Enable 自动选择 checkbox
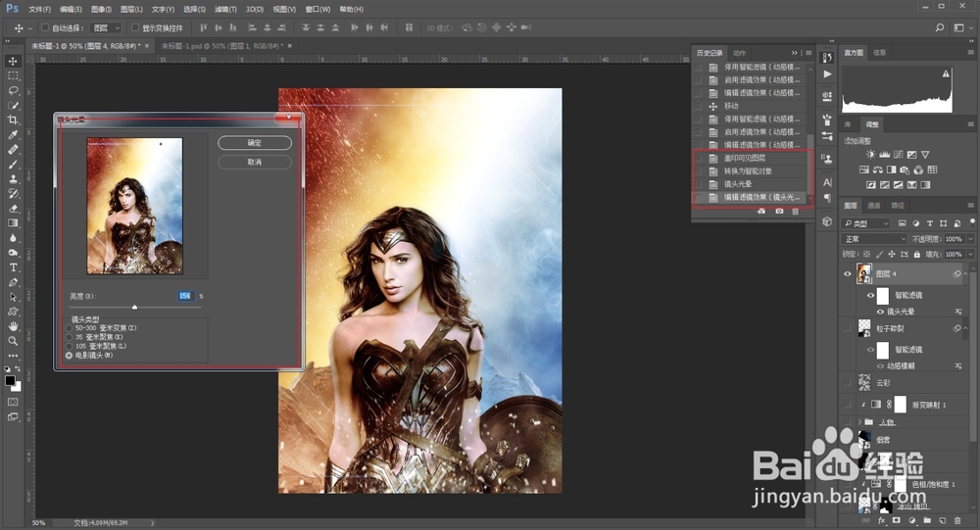Screen dimensions: 980x530 [x=45, y=27]
